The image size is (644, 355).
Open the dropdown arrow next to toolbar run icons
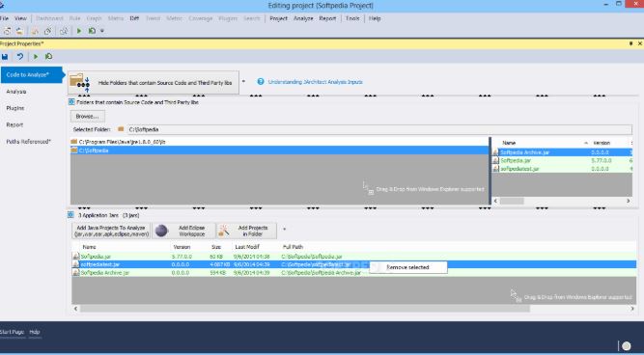pos(102,31)
